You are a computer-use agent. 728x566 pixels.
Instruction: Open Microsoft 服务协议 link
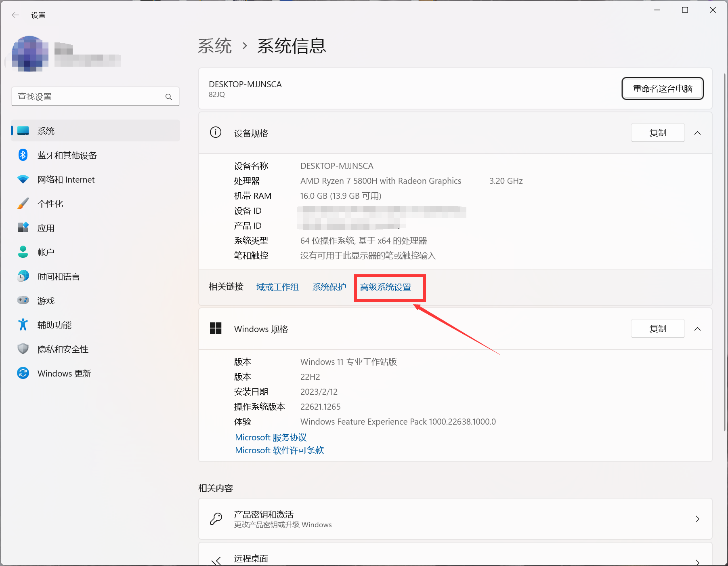(x=271, y=437)
